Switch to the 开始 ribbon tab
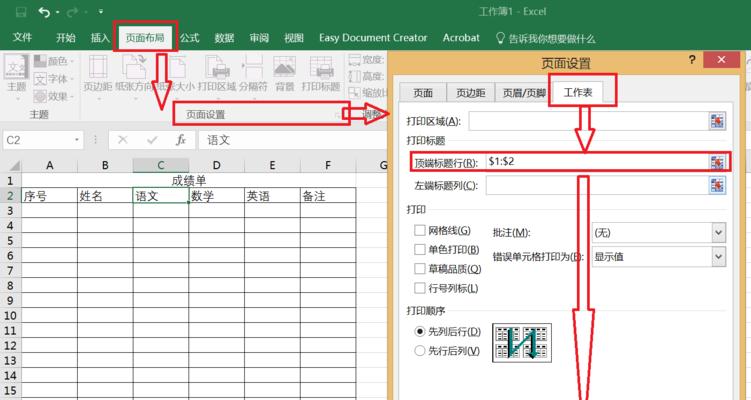Screen dimensions: 751x400 click(66, 38)
